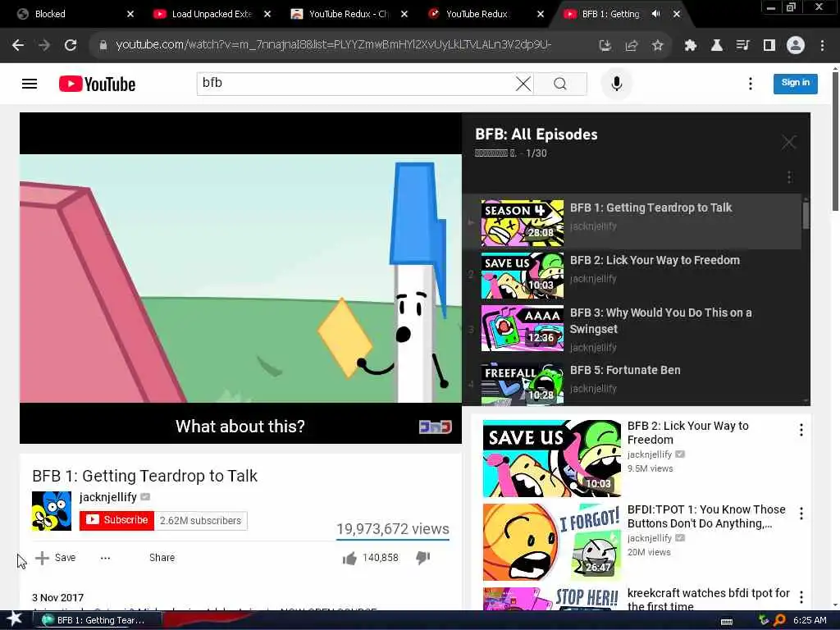840x630 pixels.
Task: Dislike the video with thumbs down
Action: coord(422,558)
